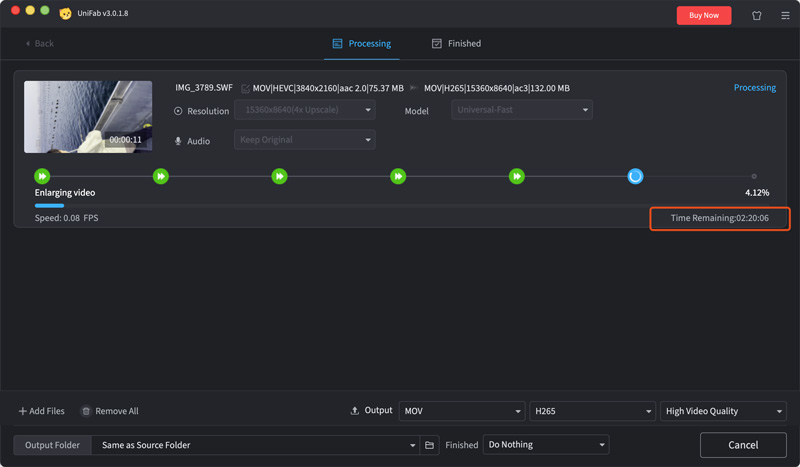The width and height of the screenshot is (800, 467).
Task: Click the 00:00:11 duration label
Action: pyautogui.click(x=126, y=139)
